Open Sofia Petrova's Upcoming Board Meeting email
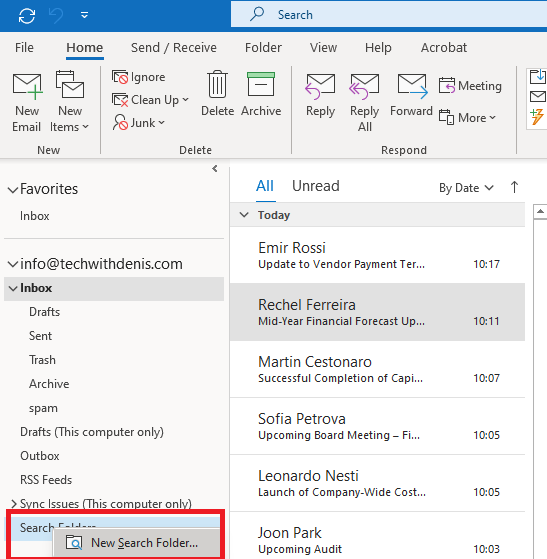The image size is (547, 559). [x=377, y=426]
